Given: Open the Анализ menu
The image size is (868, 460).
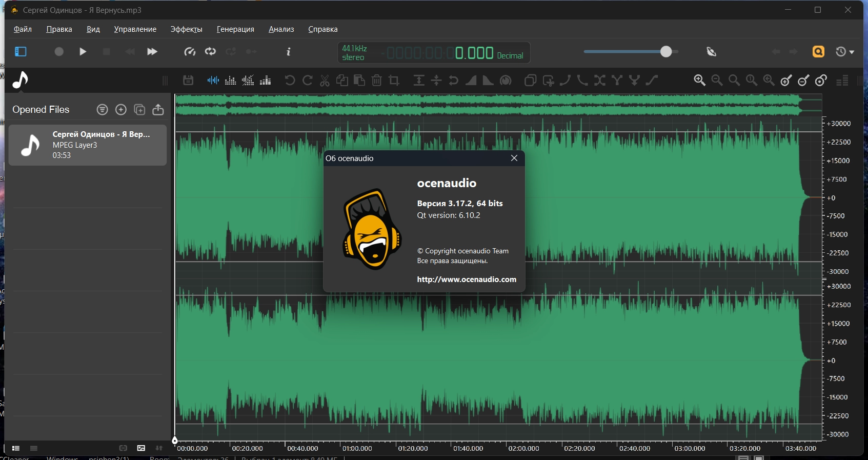Looking at the screenshot, I should 281,29.
